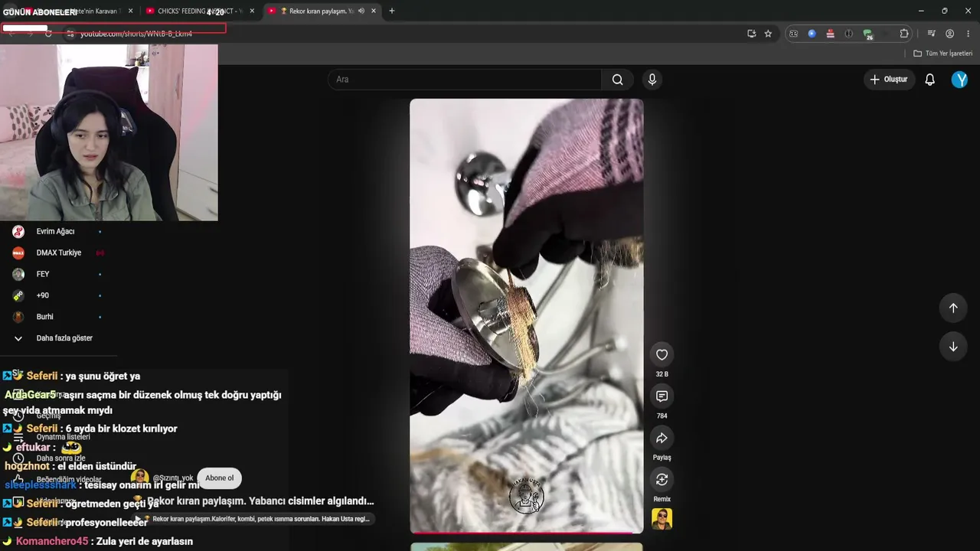The image size is (980, 551).
Task: Click the address bar URL
Action: click(x=136, y=34)
